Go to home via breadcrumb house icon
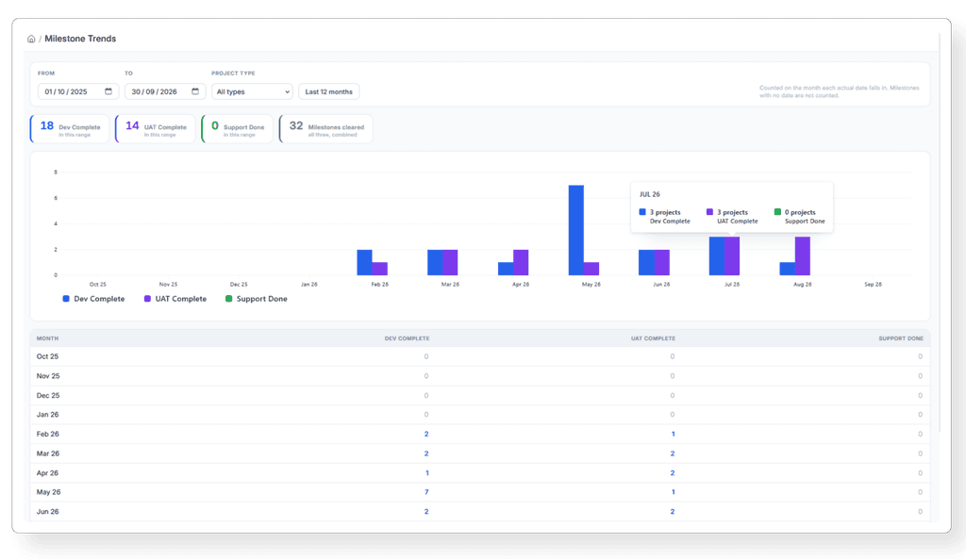 coord(31,39)
